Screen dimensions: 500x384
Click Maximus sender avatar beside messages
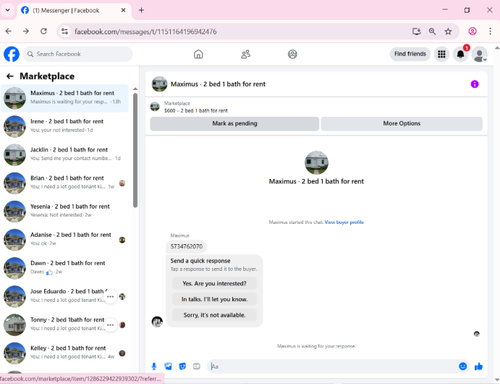coord(157,321)
